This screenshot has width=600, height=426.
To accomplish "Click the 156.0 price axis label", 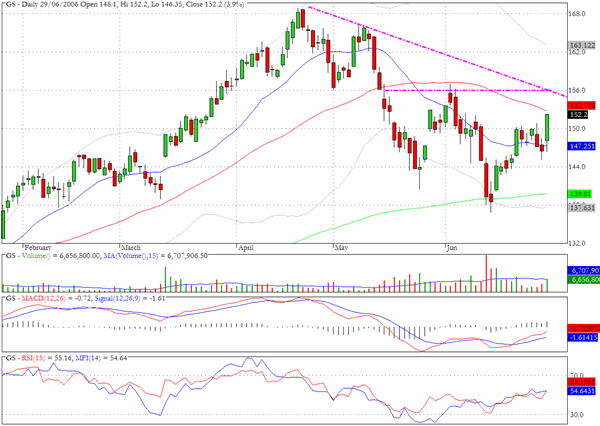I will [577, 90].
